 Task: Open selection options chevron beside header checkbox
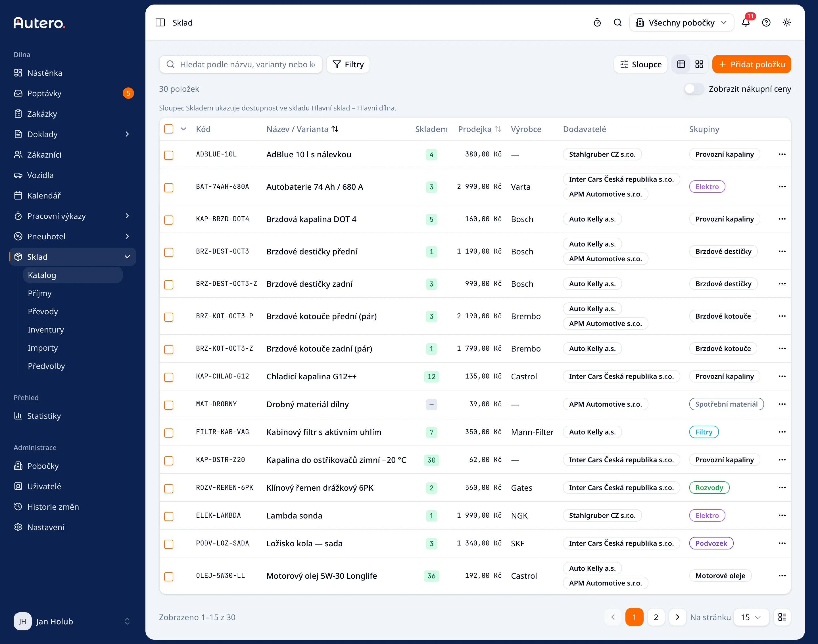pos(183,129)
